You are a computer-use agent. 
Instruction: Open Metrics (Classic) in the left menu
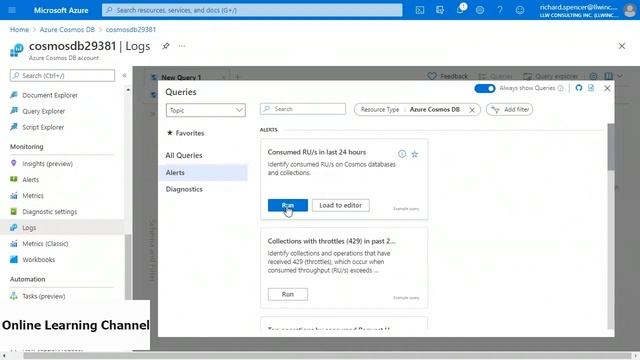point(45,244)
